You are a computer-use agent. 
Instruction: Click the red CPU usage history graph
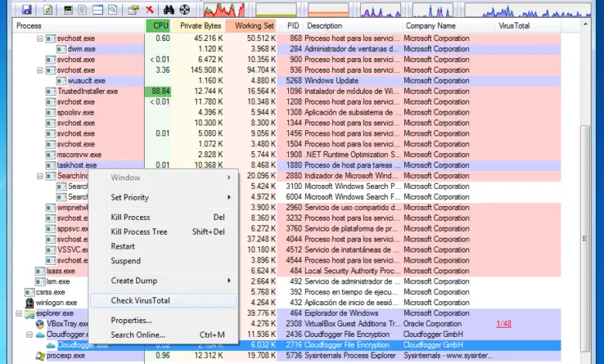(x=224, y=9)
